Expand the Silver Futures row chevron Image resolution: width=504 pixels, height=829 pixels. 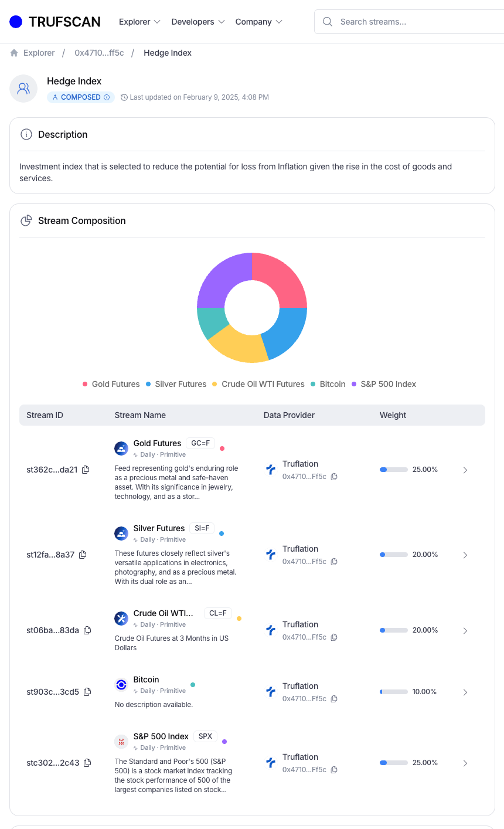pyautogui.click(x=465, y=555)
